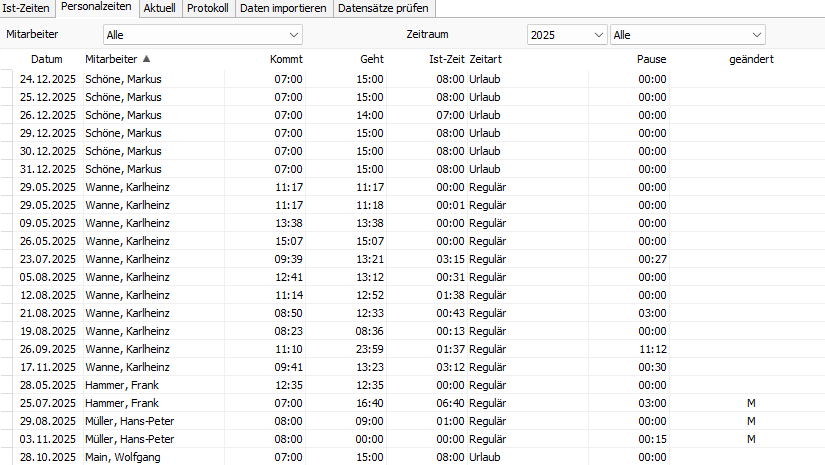Click the geändert column header
The image size is (825, 465).
point(750,59)
